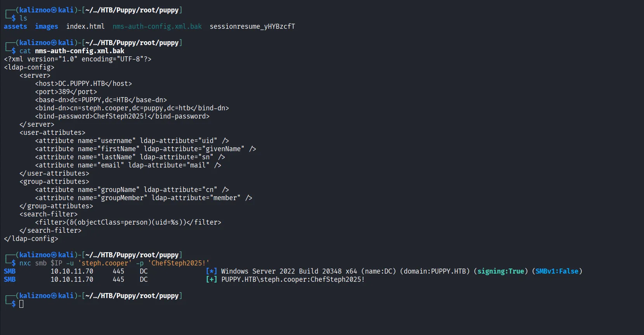Select the '(&(objectClass=person)(uid=%s))' filter text

click(x=126, y=222)
